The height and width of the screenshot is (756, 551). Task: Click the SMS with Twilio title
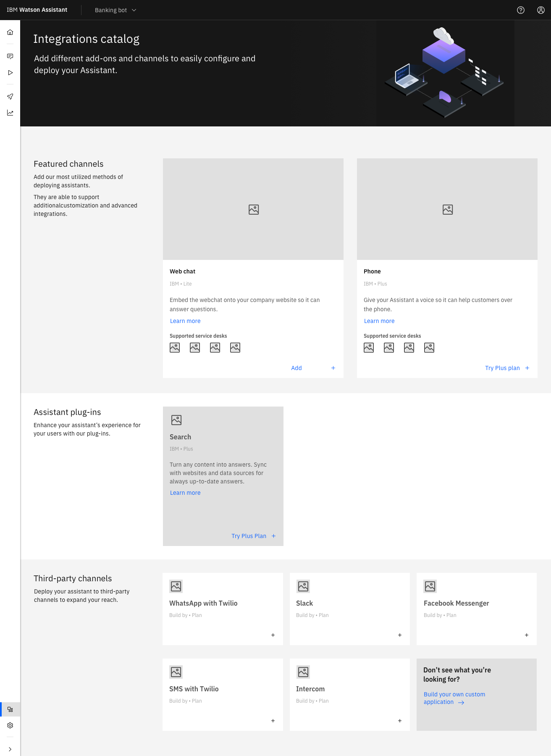pos(194,689)
